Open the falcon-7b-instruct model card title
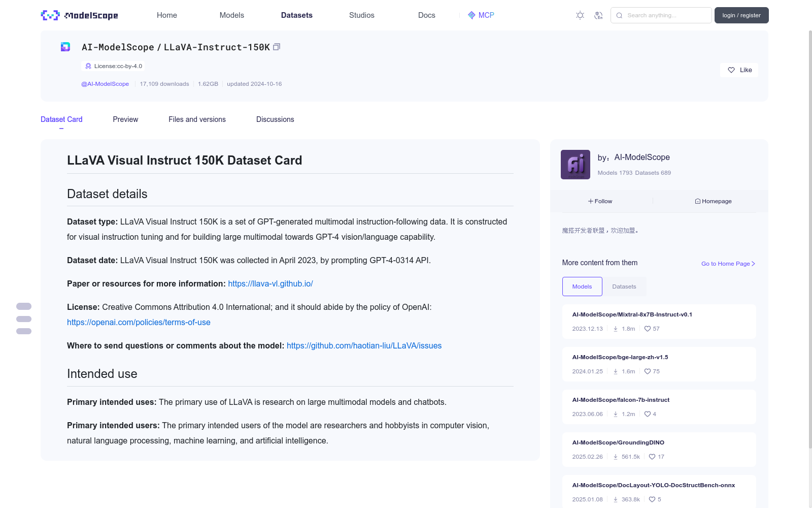 click(x=621, y=400)
